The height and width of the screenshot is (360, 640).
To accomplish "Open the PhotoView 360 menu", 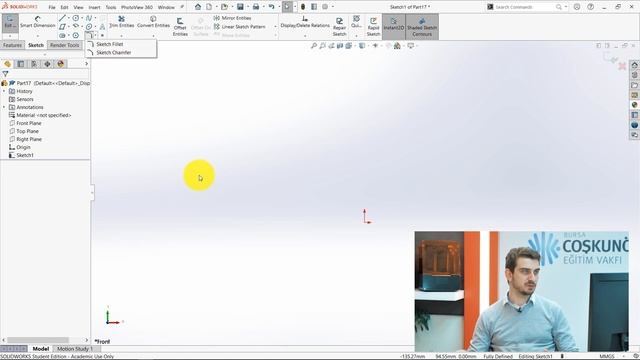I will point(137,7).
